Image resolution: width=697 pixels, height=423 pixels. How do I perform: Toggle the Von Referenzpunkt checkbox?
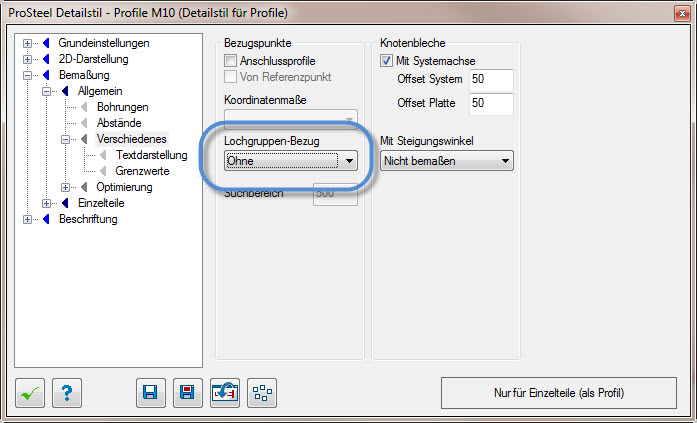pyautogui.click(x=230, y=77)
